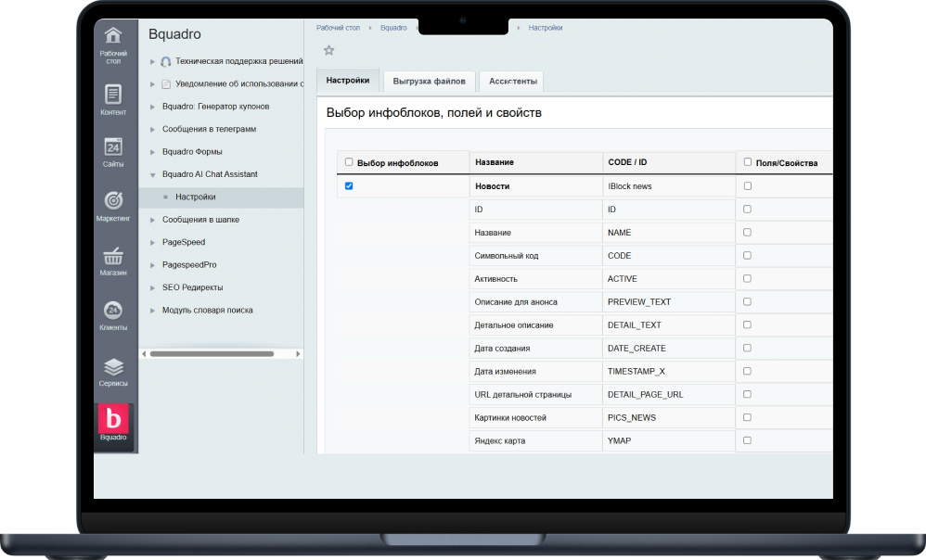Open the Сайты calendar icon
The width and height of the screenshot is (926, 560).
coord(113,147)
